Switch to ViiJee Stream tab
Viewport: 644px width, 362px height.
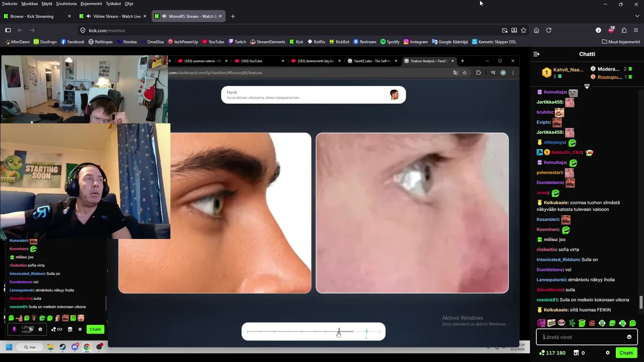pos(113,16)
